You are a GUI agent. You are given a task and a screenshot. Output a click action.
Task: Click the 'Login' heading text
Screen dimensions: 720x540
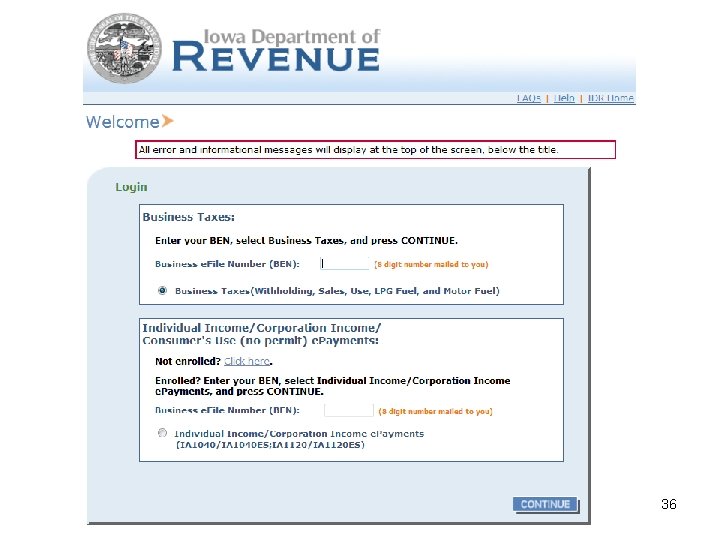tap(131, 187)
